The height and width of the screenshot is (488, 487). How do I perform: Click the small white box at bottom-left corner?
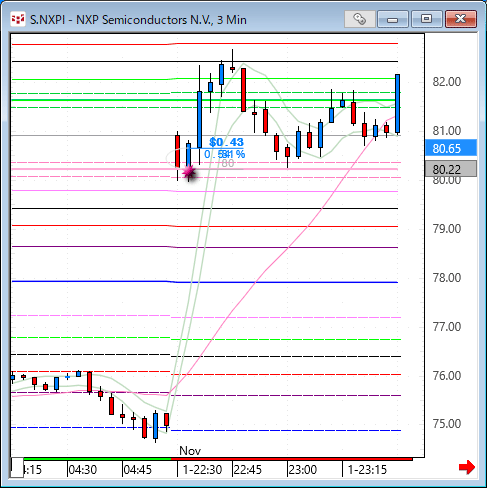coord(17,467)
